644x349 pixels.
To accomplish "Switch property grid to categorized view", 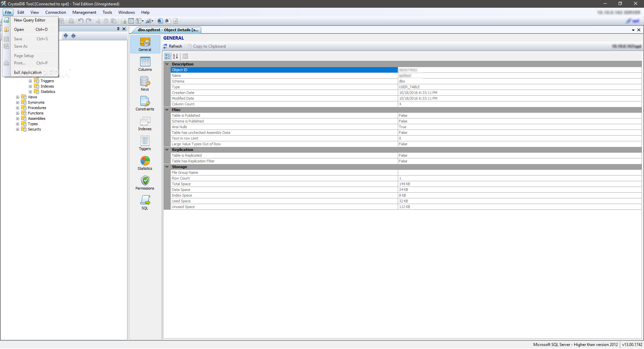I will (168, 56).
